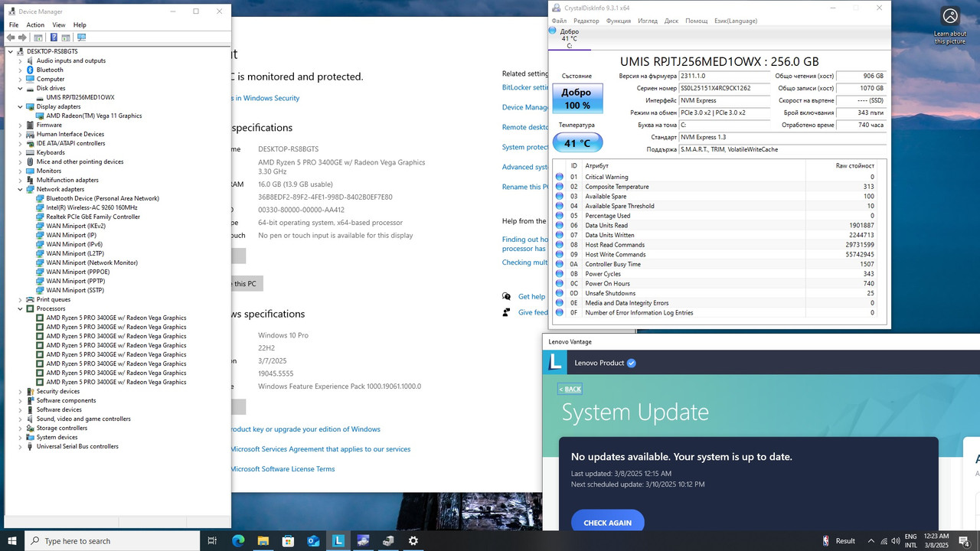Expand the Universal Serial Bus controllers category
The height and width of the screenshot is (551, 980).
click(21, 446)
